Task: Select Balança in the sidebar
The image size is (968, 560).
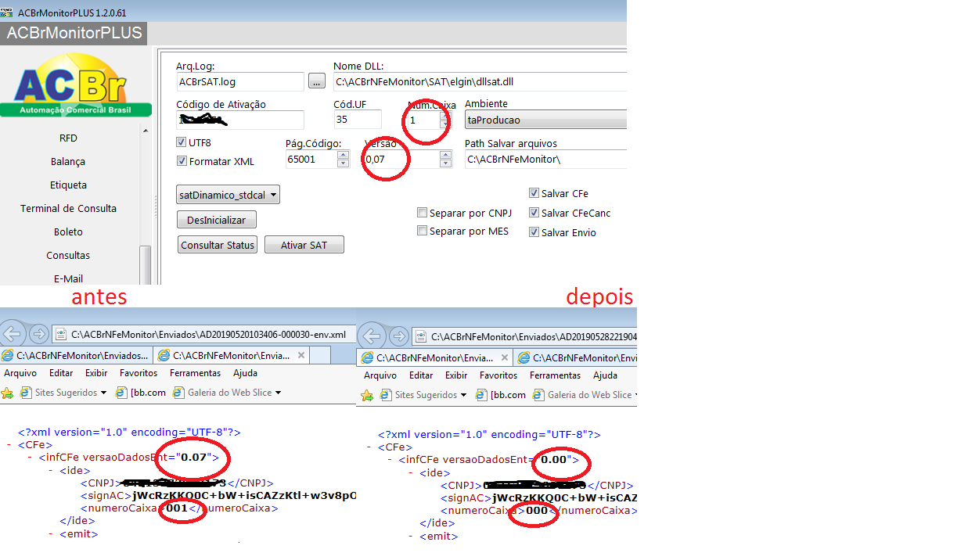Action: (x=68, y=162)
